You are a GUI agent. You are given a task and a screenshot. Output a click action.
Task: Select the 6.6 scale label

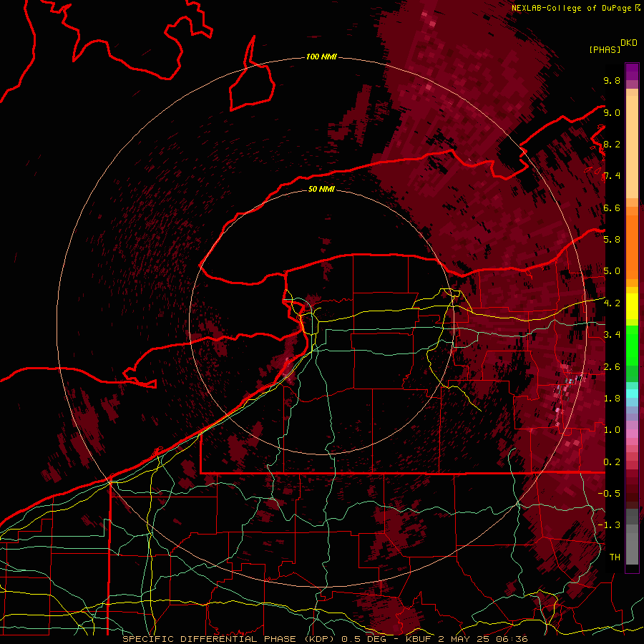pyautogui.click(x=612, y=208)
